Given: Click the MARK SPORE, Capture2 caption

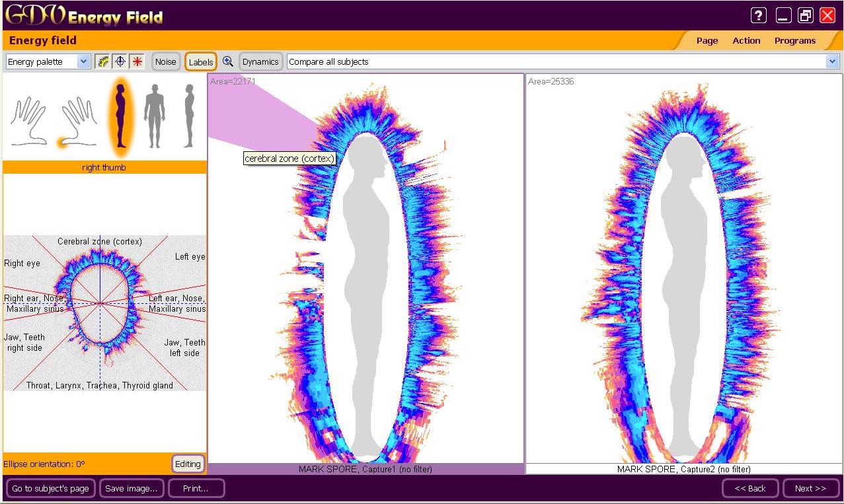Looking at the screenshot, I should [x=683, y=469].
